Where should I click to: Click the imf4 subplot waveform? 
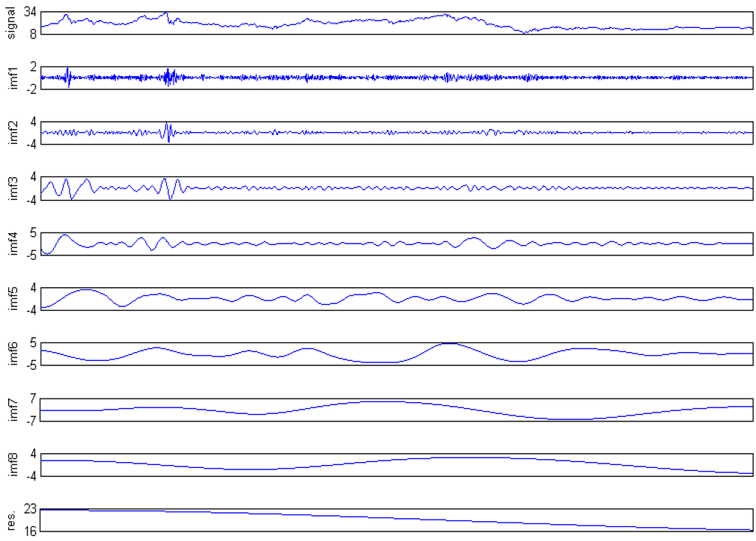(x=396, y=244)
